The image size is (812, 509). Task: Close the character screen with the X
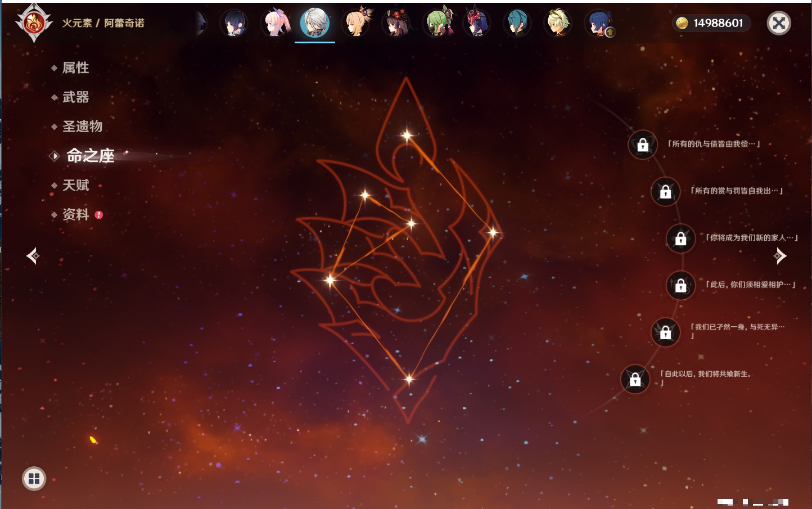point(779,23)
